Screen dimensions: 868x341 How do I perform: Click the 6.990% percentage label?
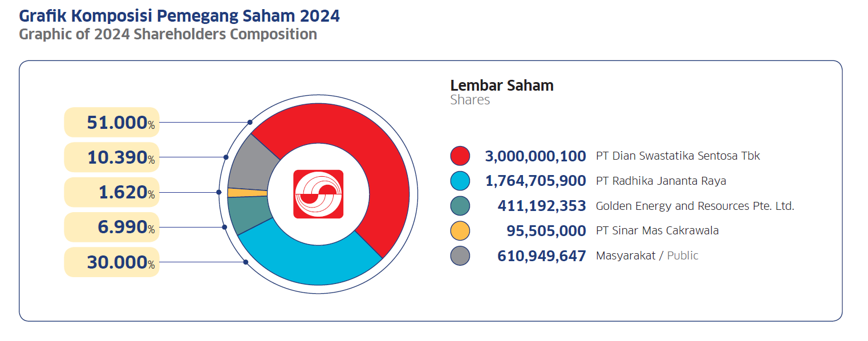[x=111, y=227]
